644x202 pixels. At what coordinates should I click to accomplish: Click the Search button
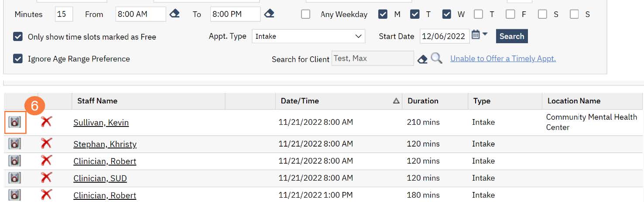coord(511,36)
